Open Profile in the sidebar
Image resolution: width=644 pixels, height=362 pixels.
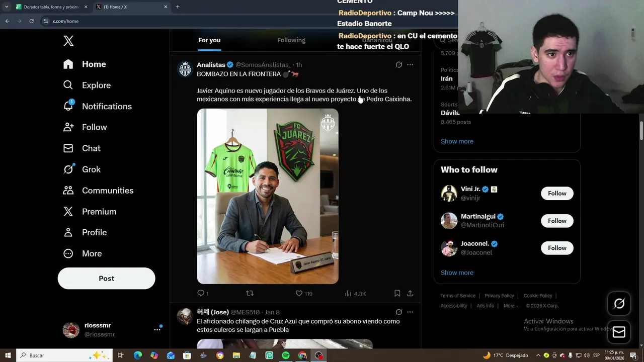[x=85, y=232]
